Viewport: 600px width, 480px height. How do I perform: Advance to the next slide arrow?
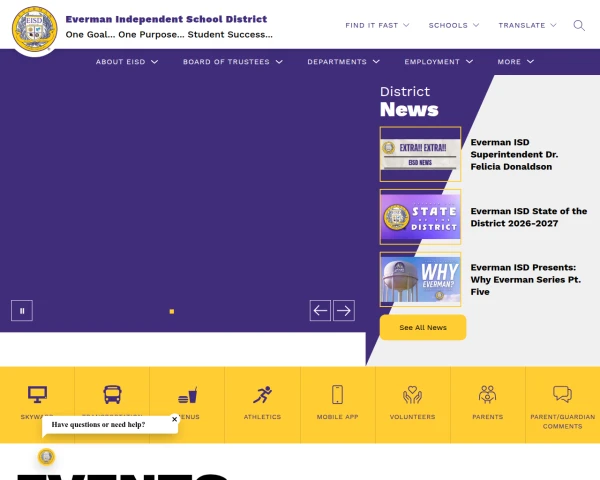point(344,311)
